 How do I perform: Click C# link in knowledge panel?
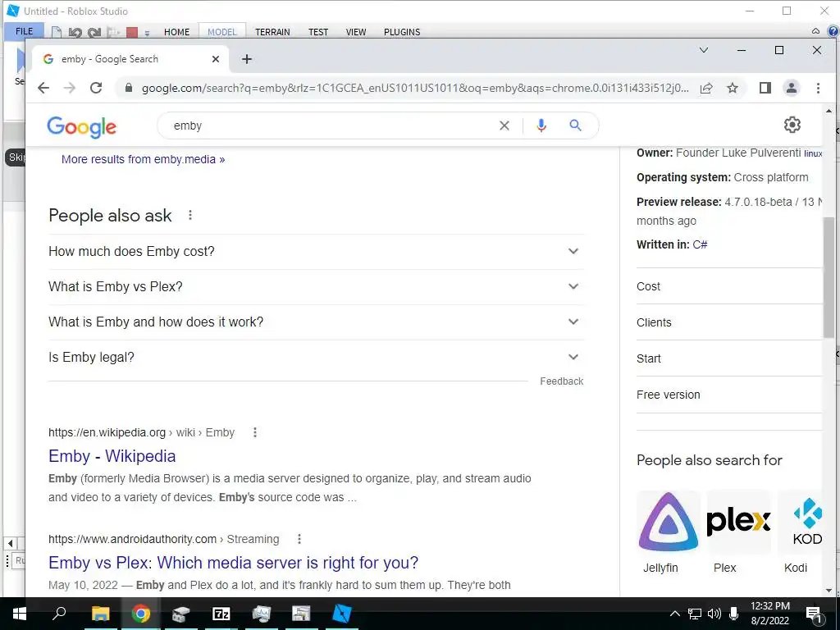(x=700, y=244)
